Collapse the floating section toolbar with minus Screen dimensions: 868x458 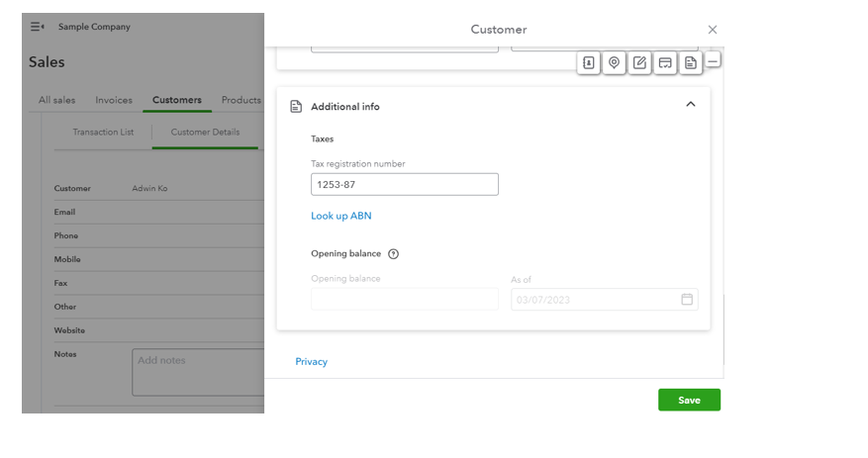713,61
